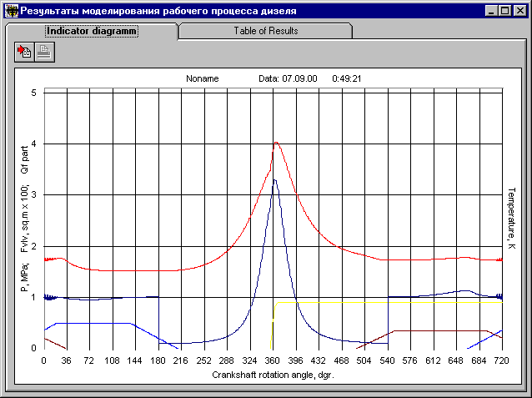Open the application system menu icon
This screenshot has width=532, height=398.
[11, 11]
